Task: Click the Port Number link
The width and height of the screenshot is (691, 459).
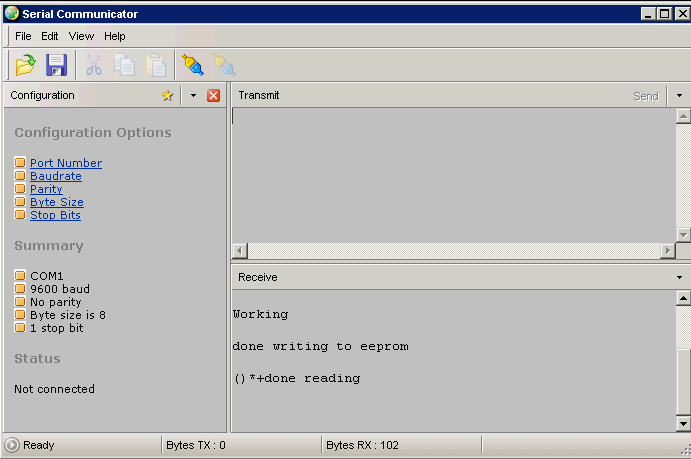Action: (65, 163)
